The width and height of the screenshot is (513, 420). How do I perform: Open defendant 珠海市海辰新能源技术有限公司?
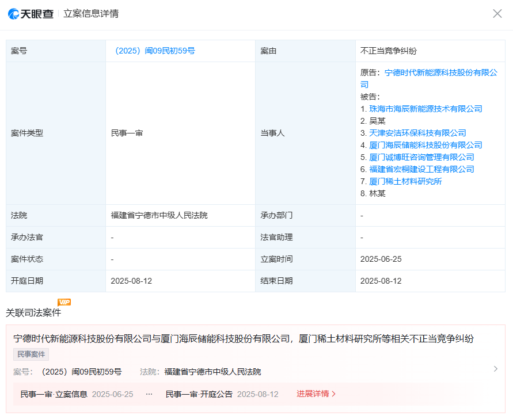click(x=425, y=109)
